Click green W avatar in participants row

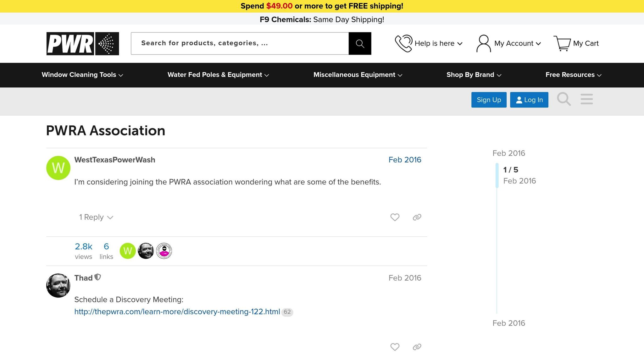pyautogui.click(x=128, y=251)
